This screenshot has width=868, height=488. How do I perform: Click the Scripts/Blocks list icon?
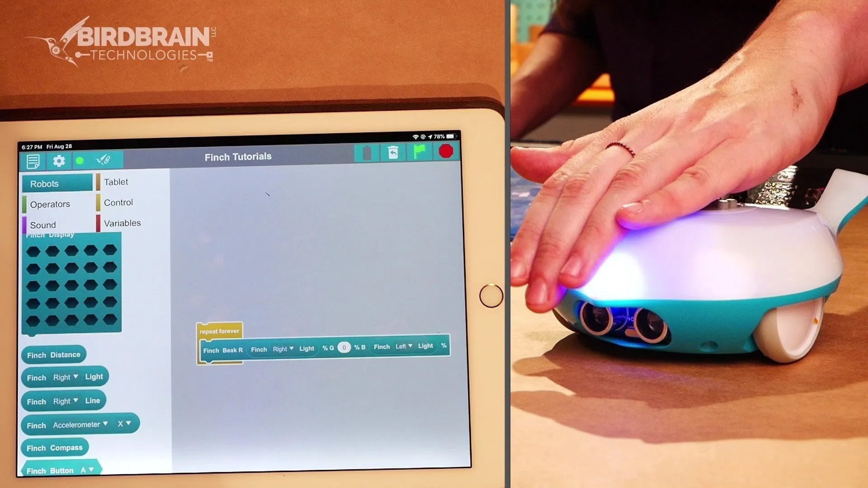33,160
